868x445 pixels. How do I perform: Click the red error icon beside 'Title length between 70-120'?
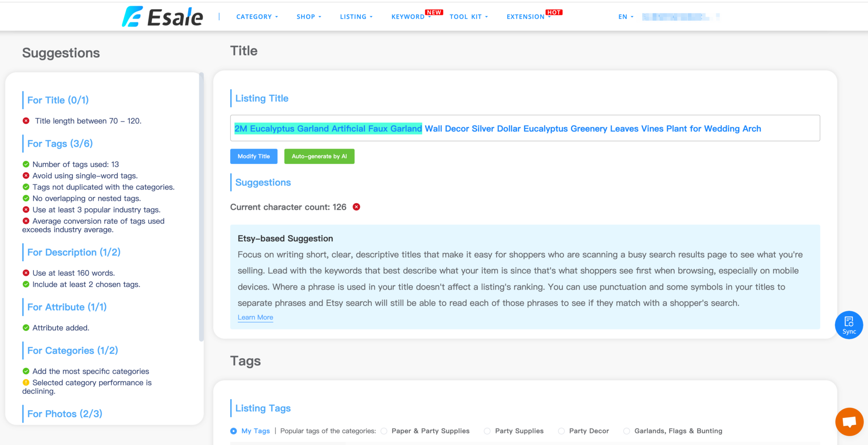(x=25, y=121)
